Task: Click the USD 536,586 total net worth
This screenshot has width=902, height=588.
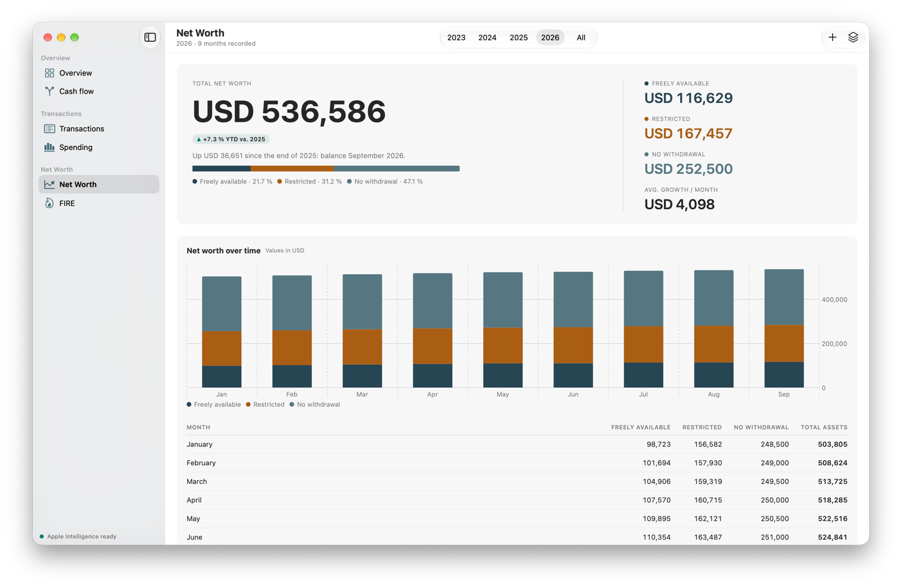Action: 289,111
